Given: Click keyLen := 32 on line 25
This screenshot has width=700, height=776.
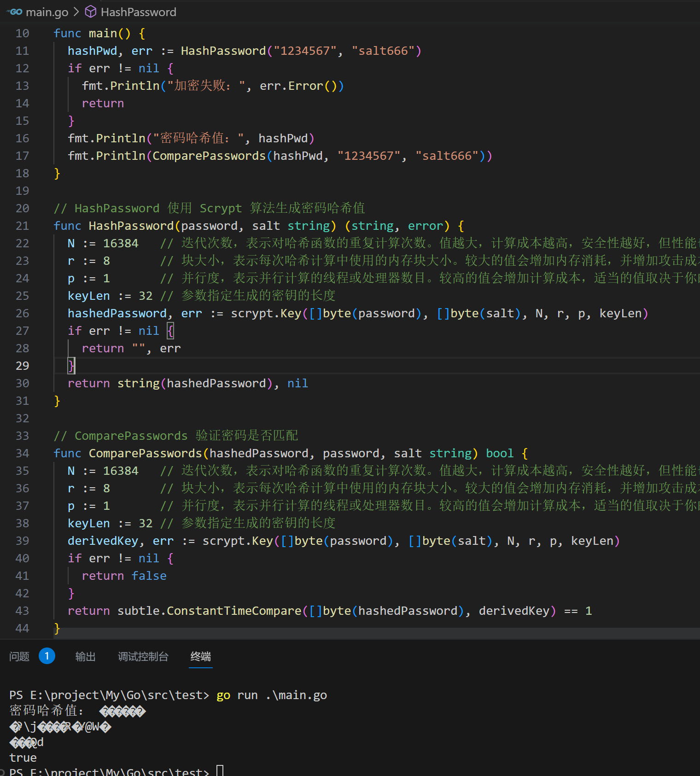Looking at the screenshot, I should [x=110, y=296].
